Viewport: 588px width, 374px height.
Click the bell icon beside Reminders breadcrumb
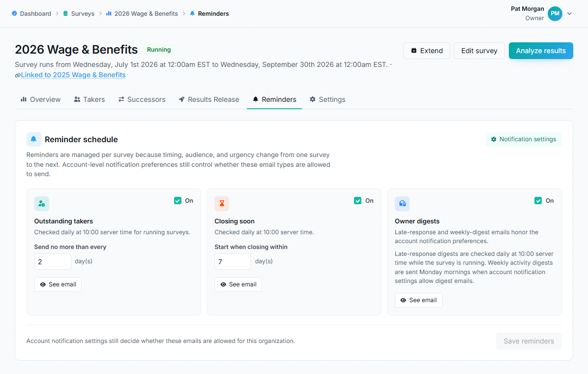(x=192, y=13)
